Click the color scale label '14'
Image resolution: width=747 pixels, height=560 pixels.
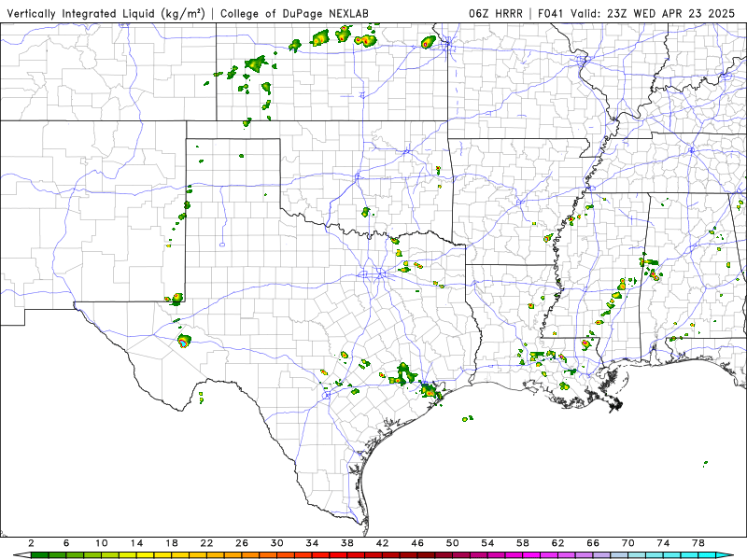pos(136,543)
